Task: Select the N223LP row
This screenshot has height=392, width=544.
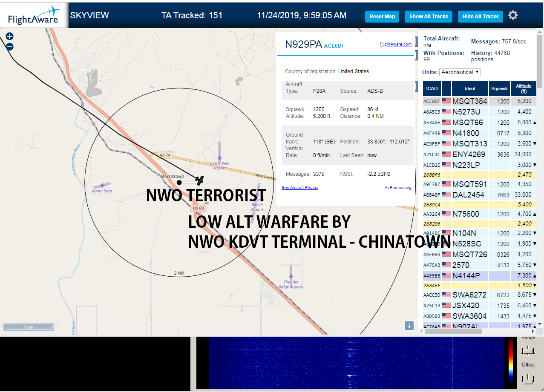Action: (x=480, y=165)
